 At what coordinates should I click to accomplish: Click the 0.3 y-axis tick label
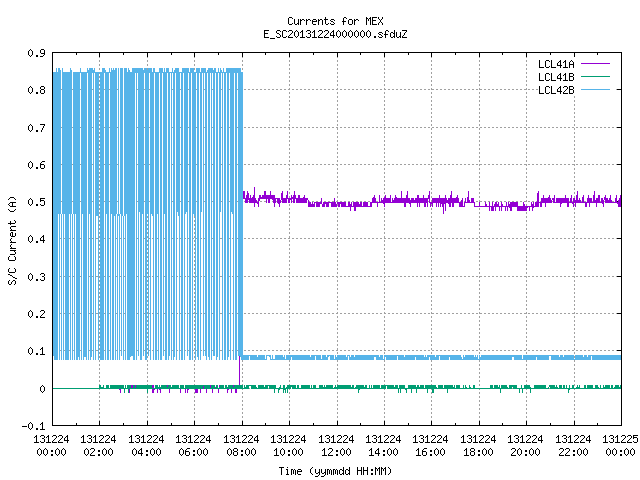point(36,277)
